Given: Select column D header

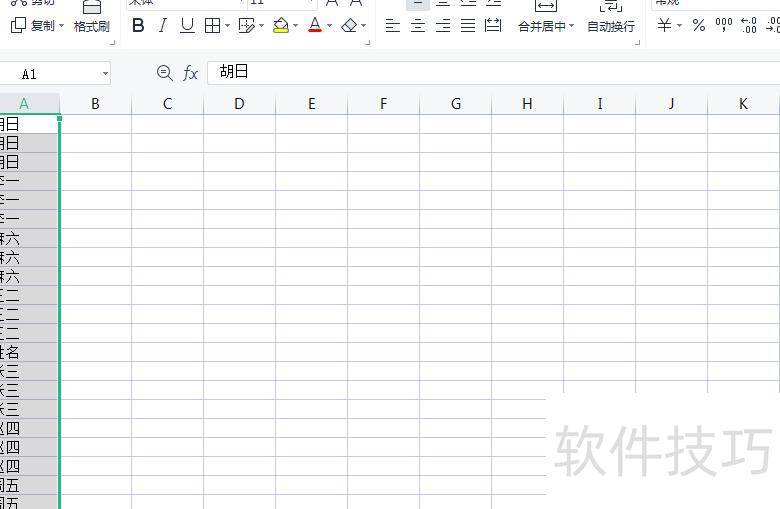Looking at the screenshot, I should click(x=239, y=103).
